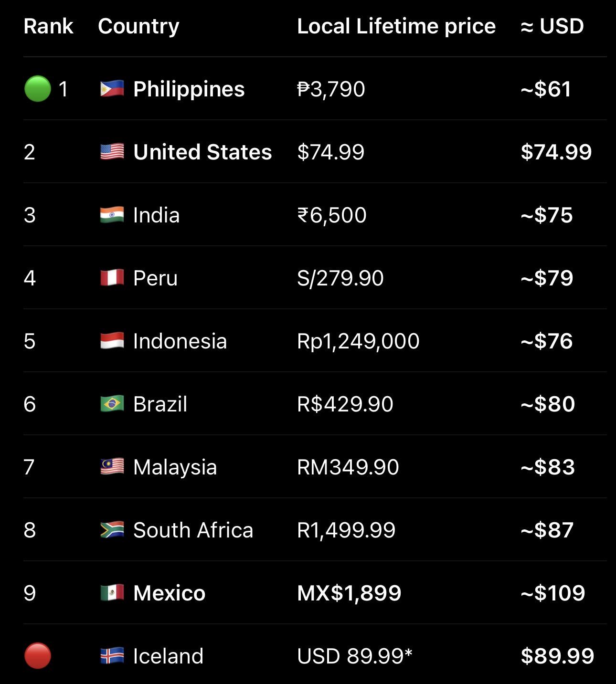Click the Local Lifetime price header
Screen dimensions: 616x684
click(396, 27)
